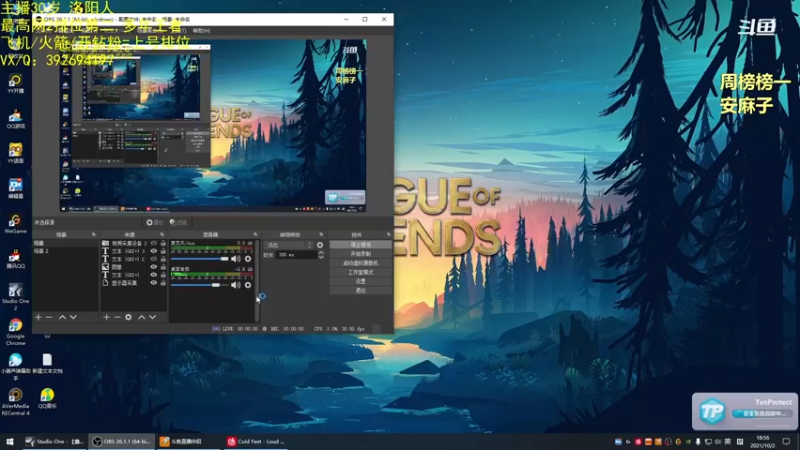Toggle visibility of 文本 (GDI+) 3 source

click(x=154, y=251)
